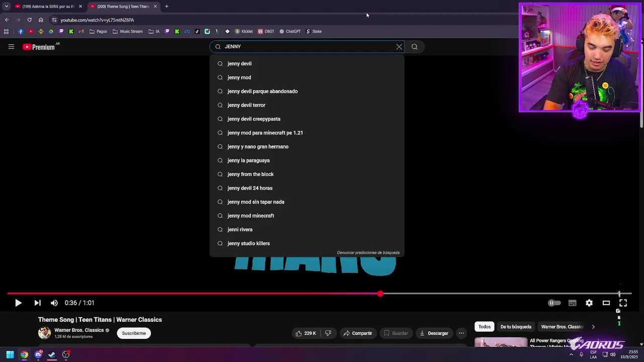This screenshot has width=644, height=362.
Task: Open the Pagos bookmarks folder
Action: pyautogui.click(x=98, y=31)
